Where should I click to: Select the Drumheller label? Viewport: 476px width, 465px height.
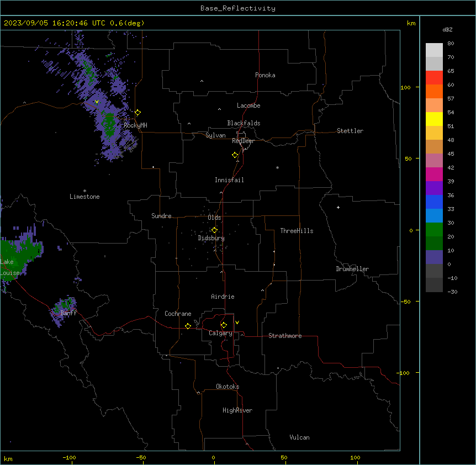click(352, 269)
